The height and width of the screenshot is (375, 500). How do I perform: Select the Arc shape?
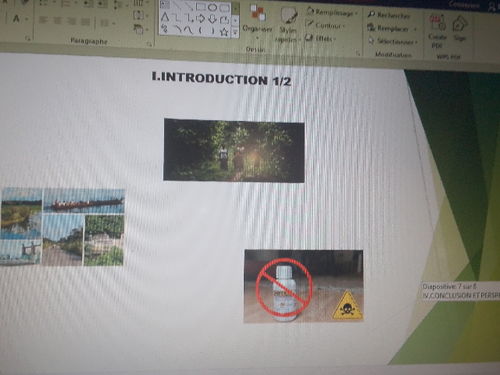[x=177, y=29]
